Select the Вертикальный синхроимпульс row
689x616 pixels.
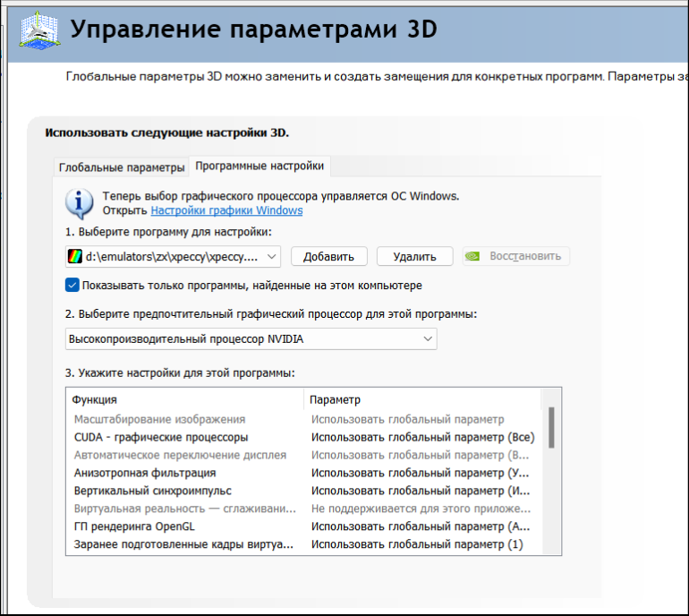pos(304,491)
